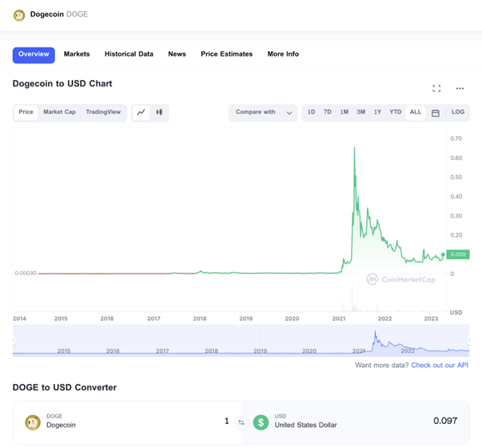Select the Market Cap chart mode
The height and width of the screenshot is (448, 482).
pos(59,112)
